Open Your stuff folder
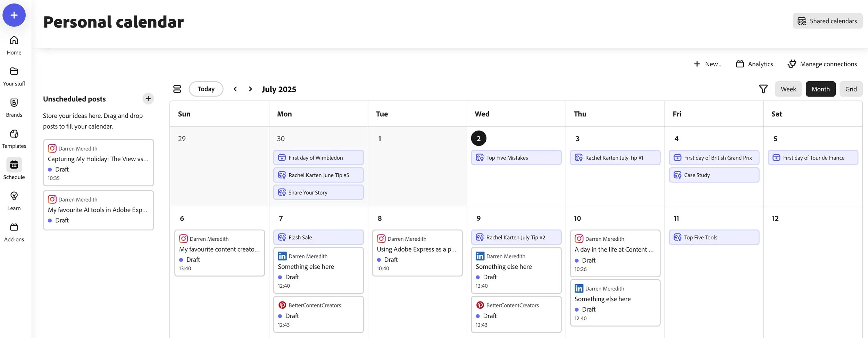 (x=14, y=76)
